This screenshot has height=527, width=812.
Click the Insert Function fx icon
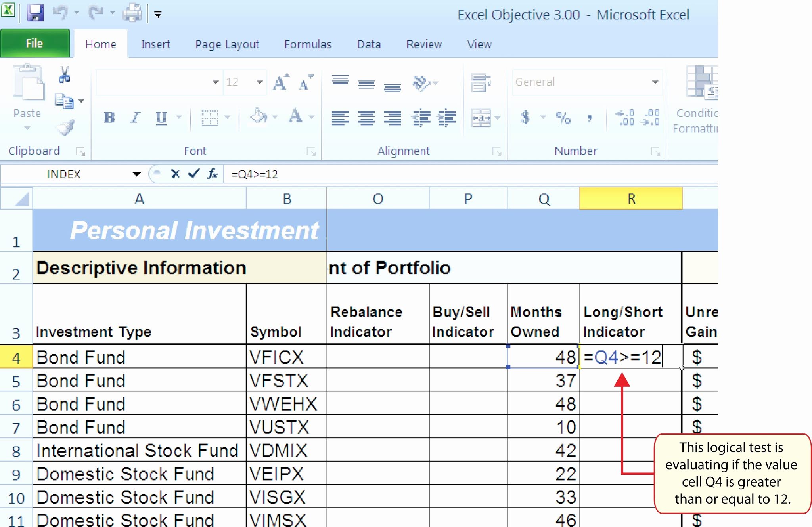[x=213, y=174]
